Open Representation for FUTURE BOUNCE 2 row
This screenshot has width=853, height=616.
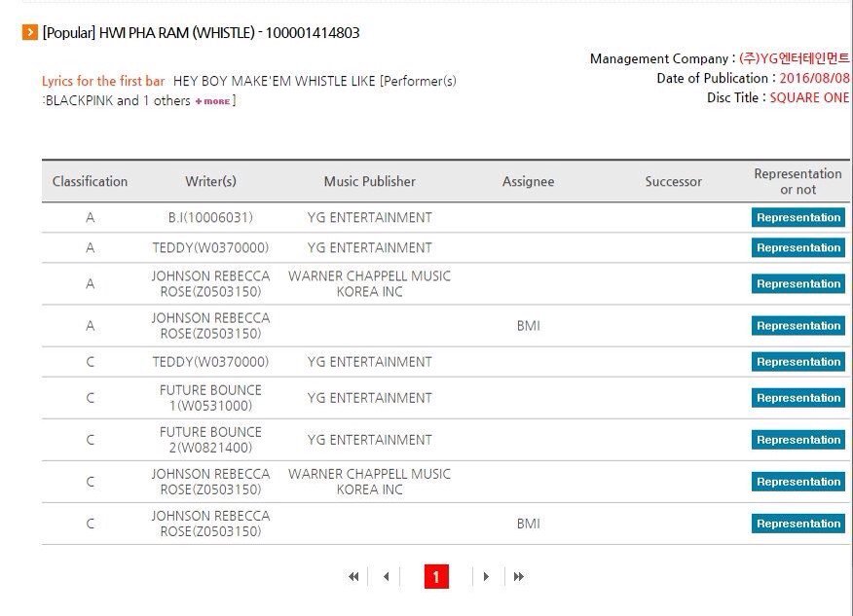(x=798, y=440)
